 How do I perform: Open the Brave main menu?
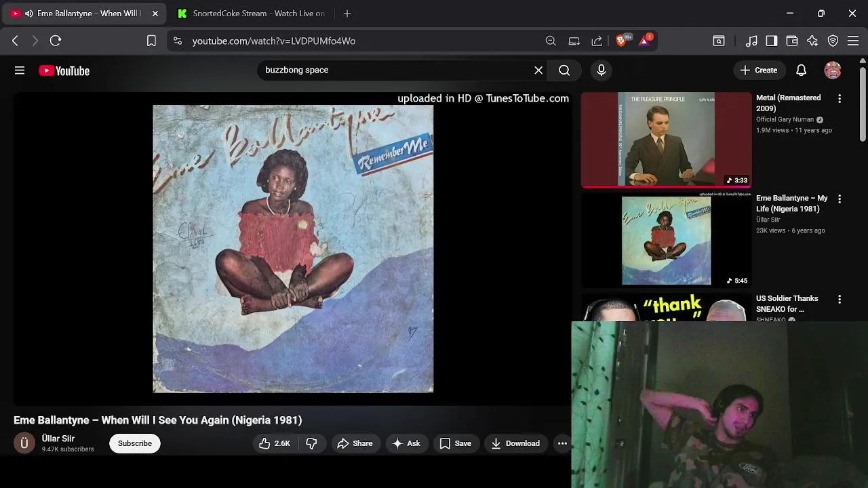(x=853, y=41)
